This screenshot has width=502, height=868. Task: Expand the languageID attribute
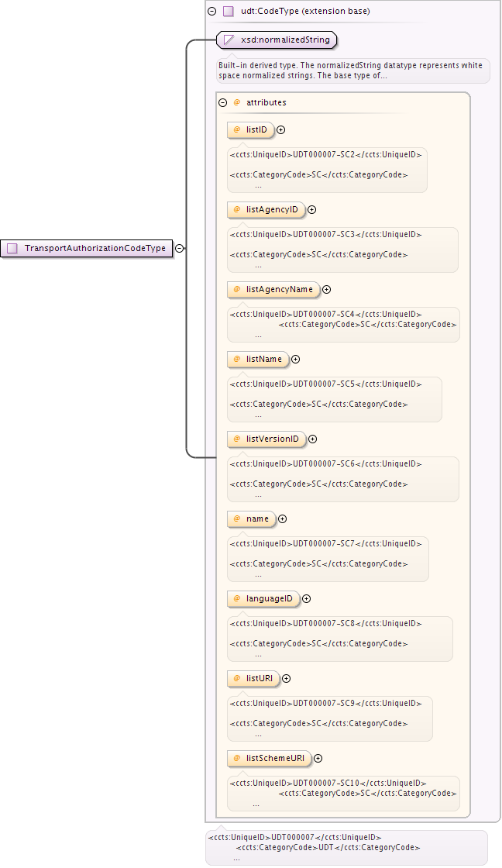pyautogui.click(x=307, y=599)
